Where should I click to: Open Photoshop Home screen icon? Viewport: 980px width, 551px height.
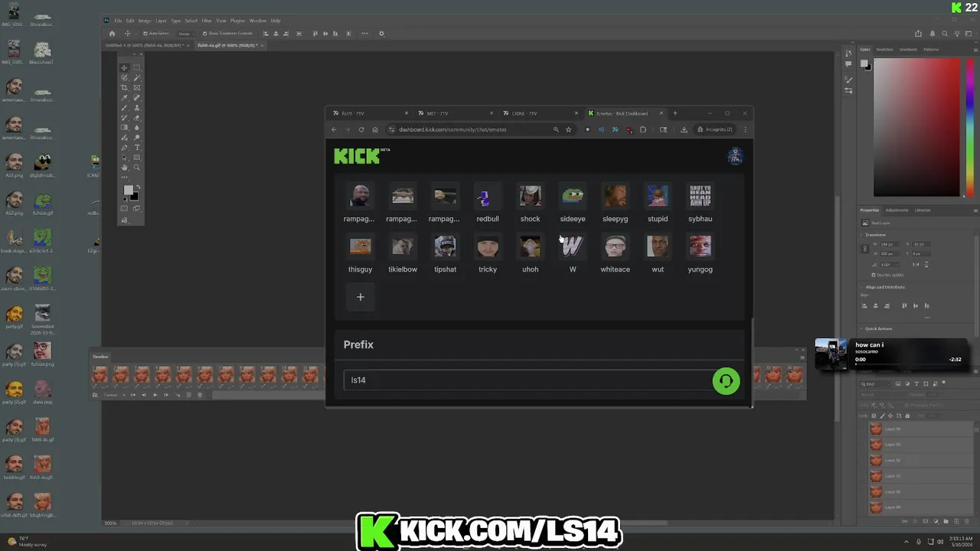click(112, 34)
